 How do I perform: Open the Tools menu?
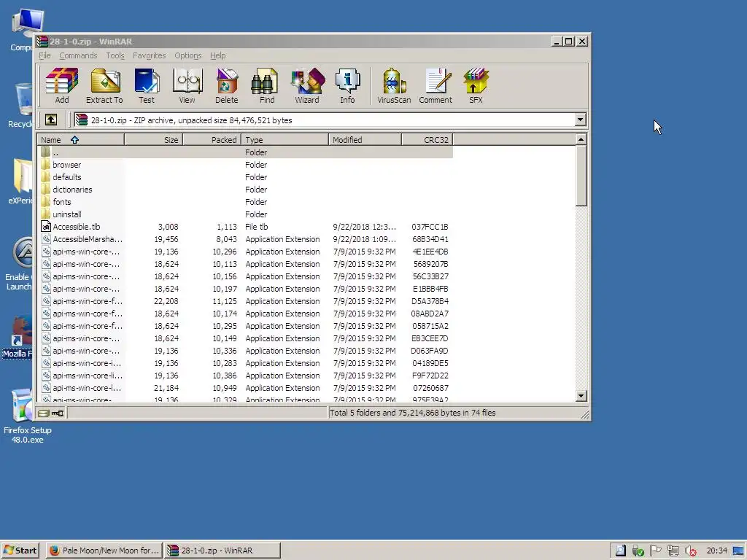coord(115,55)
